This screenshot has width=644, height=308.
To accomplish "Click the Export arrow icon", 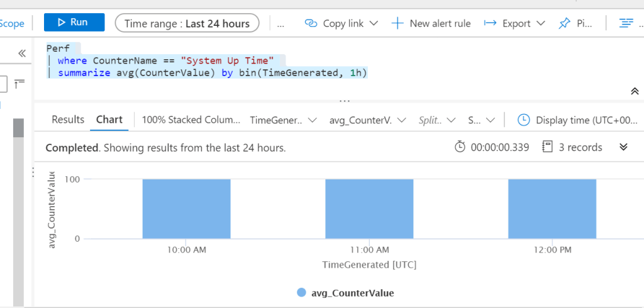I will (x=491, y=23).
